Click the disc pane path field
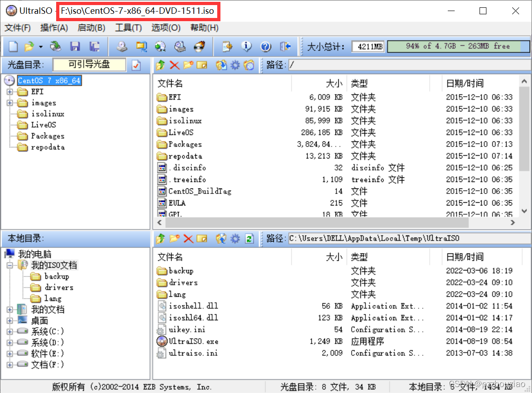This screenshot has width=532, height=393. point(410,65)
